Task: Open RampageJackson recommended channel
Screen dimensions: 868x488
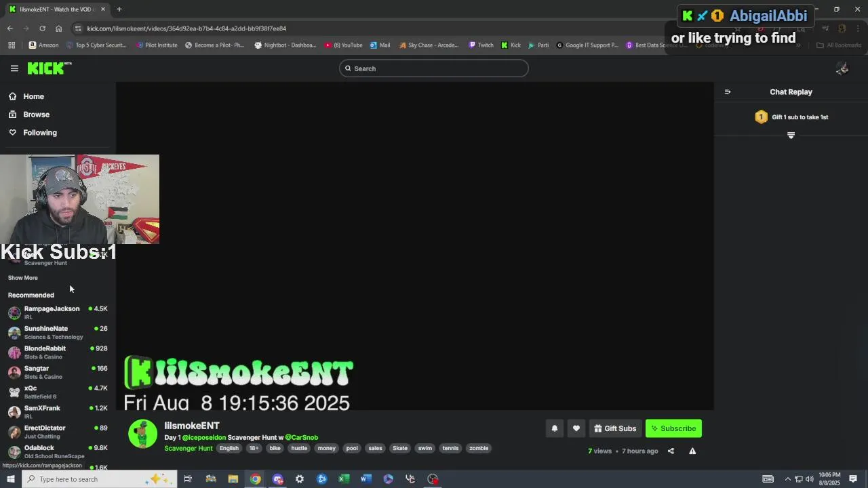Action: [58, 312]
